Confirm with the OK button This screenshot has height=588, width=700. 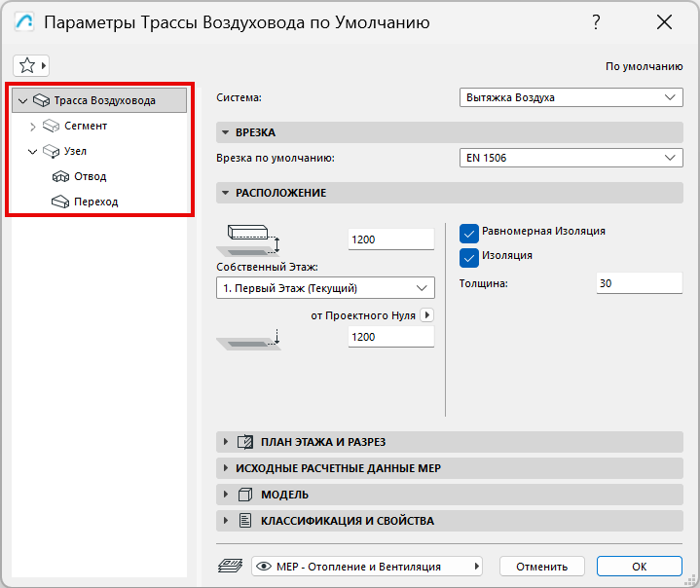point(640,567)
